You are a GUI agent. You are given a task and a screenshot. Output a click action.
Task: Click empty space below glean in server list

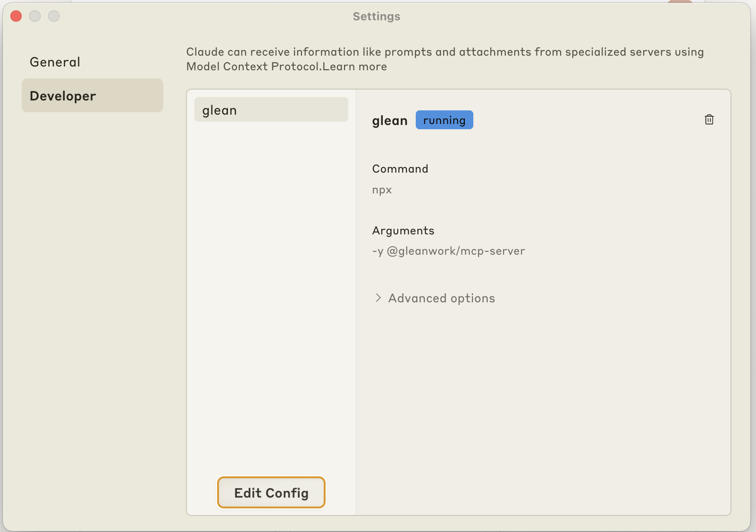(271, 283)
